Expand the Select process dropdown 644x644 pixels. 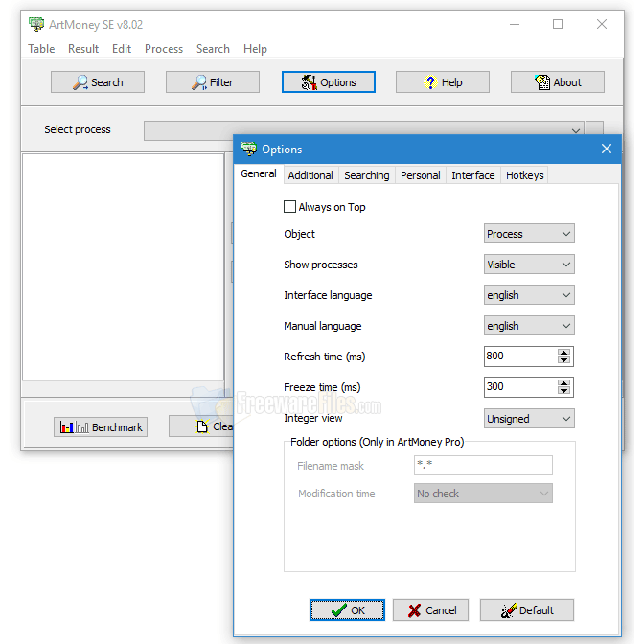(575, 130)
